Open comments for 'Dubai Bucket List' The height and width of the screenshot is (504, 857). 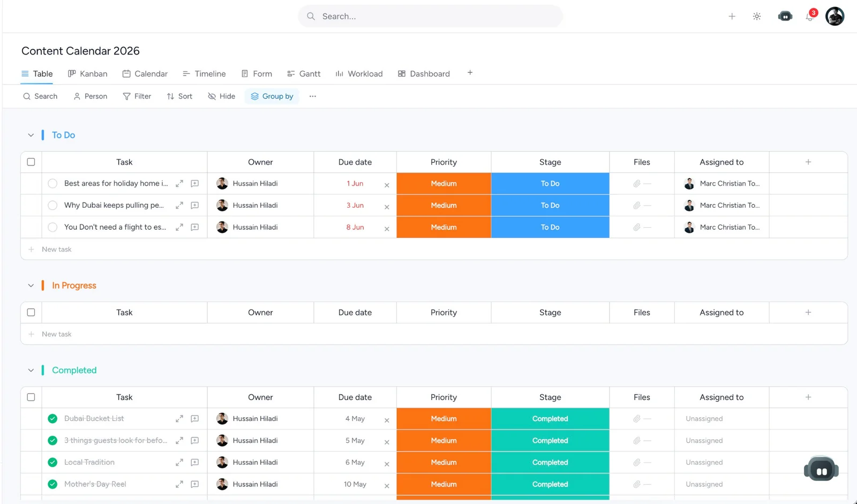point(195,419)
